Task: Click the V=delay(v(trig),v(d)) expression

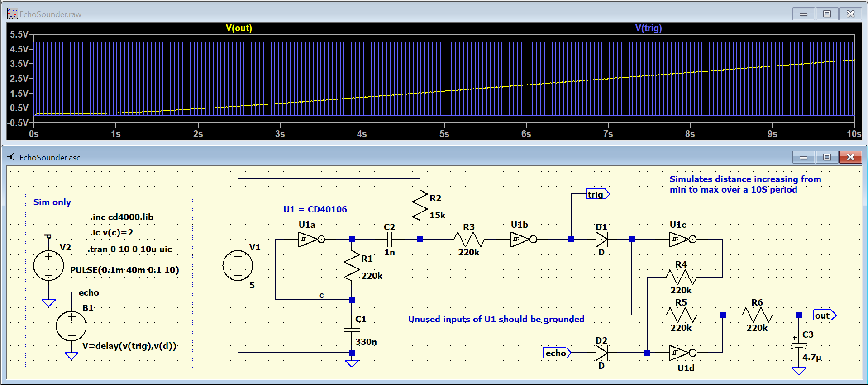Action: coord(129,346)
